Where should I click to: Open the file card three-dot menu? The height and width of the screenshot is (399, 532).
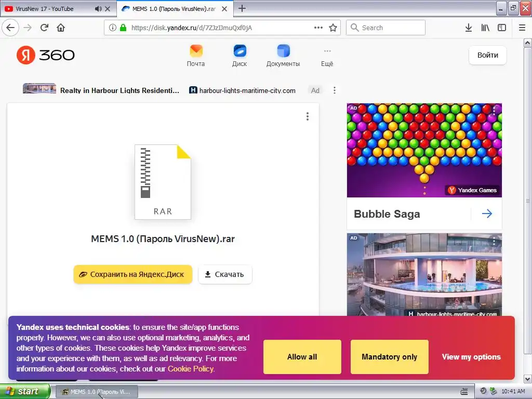(308, 116)
